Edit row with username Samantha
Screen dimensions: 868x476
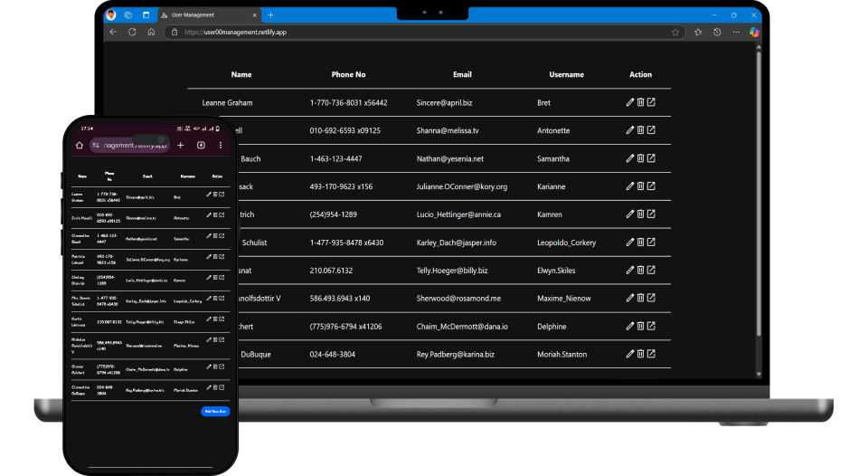click(x=630, y=158)
